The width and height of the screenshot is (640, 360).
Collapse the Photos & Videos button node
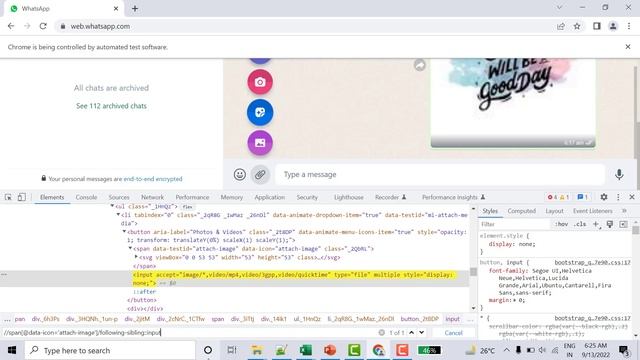tap(124, 232)
